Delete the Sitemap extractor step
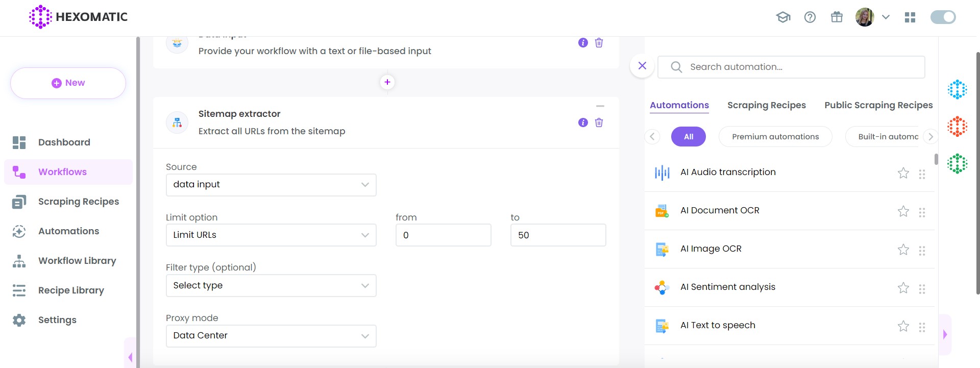The width and height of the screenshot is (980, 368). tap(599, 122)
